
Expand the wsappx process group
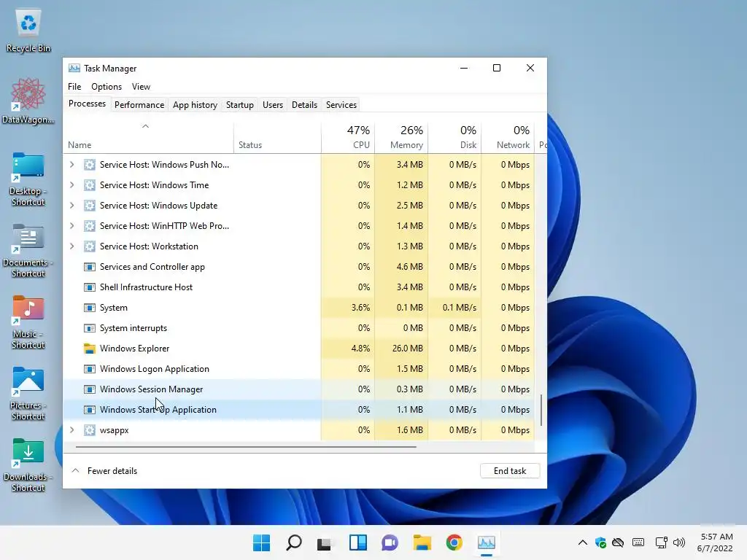[x=72, y=430]
